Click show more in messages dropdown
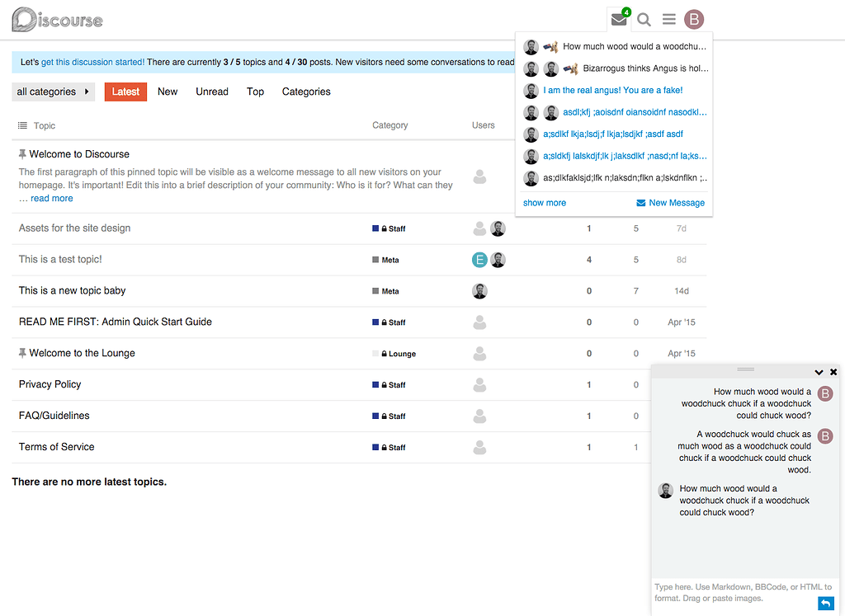 click(545, 203)
